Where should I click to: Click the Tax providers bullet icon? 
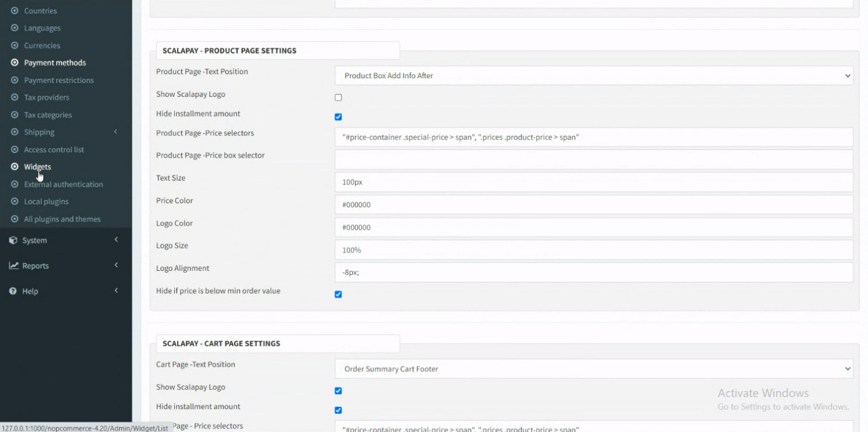pyautogui.click(x=15, y=97)
